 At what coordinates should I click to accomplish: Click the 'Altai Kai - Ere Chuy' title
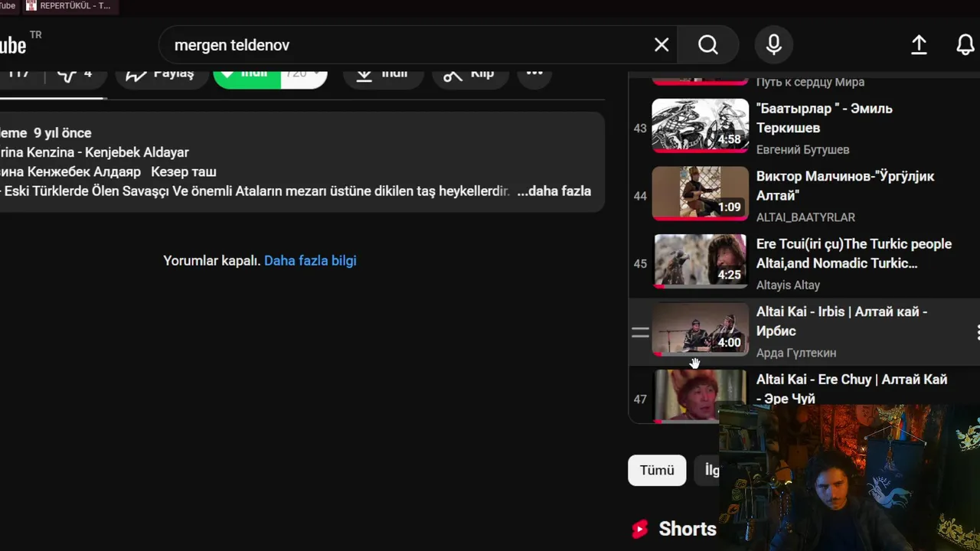[851, 389]
